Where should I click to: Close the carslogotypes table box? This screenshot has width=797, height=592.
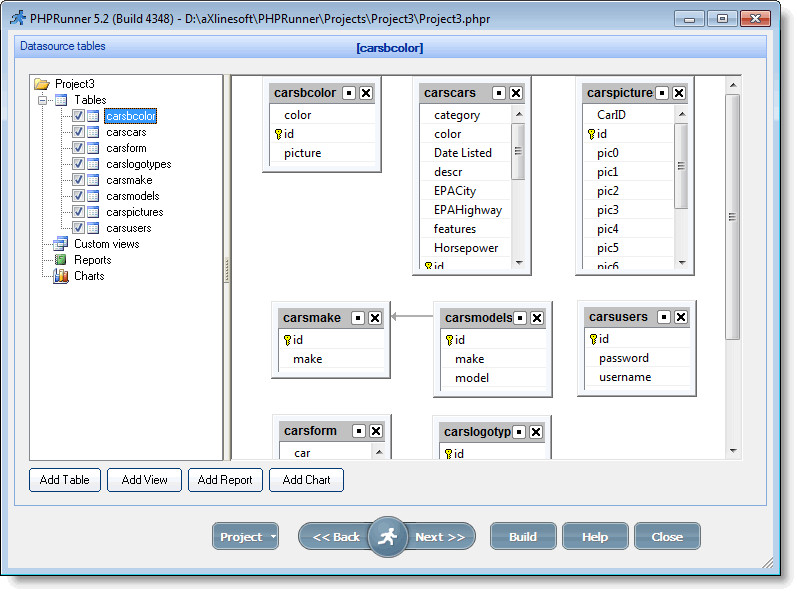(536, 432)
